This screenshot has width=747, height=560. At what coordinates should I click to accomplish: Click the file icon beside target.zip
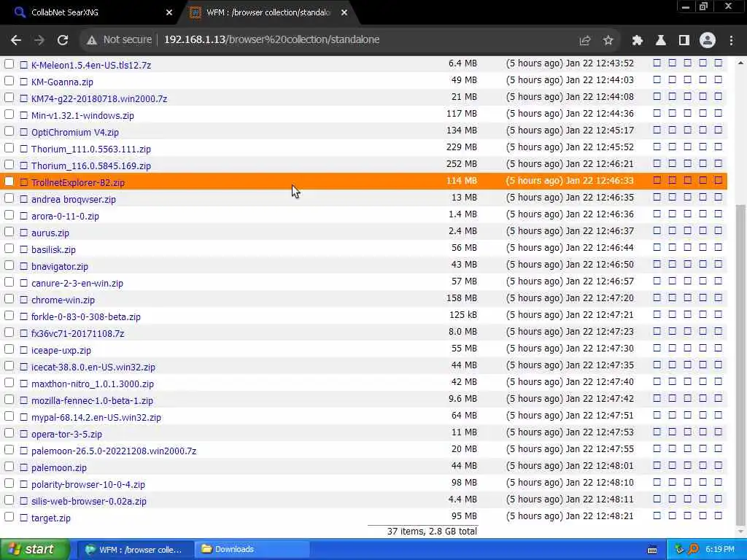pyautogui.click(x=24, y=518)
